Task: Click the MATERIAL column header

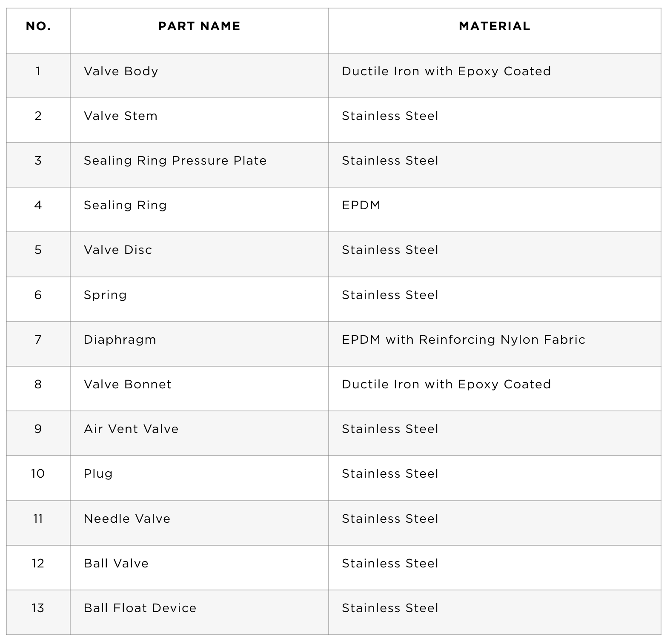Action: click(x=495, y=26)
